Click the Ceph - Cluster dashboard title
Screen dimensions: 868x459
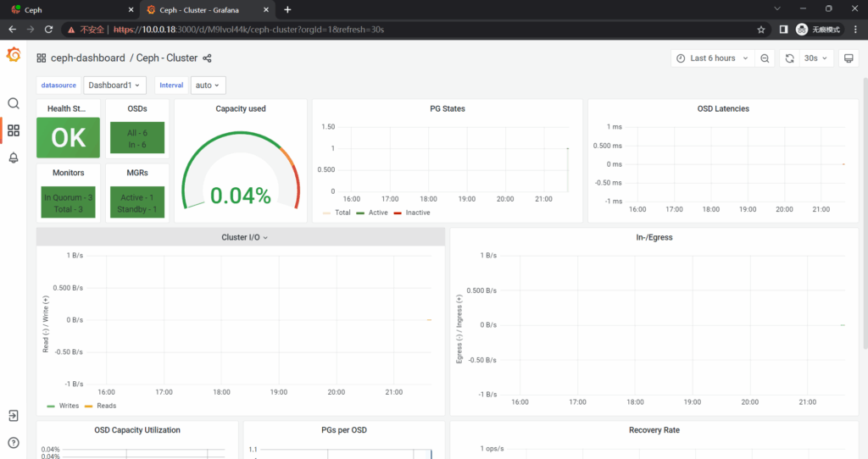167,58
